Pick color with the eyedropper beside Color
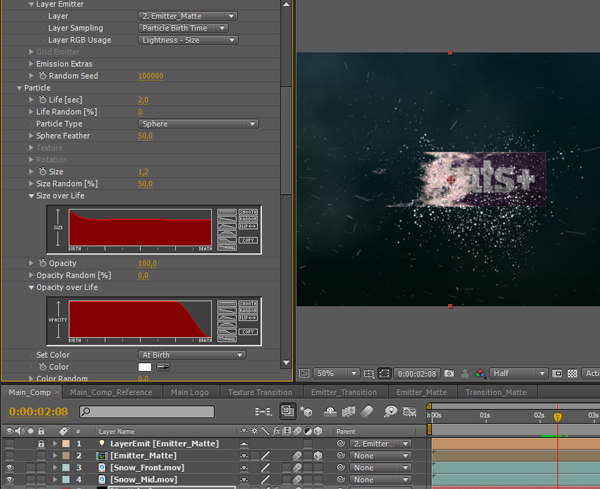600x489 pixels. tap(163, 367)
